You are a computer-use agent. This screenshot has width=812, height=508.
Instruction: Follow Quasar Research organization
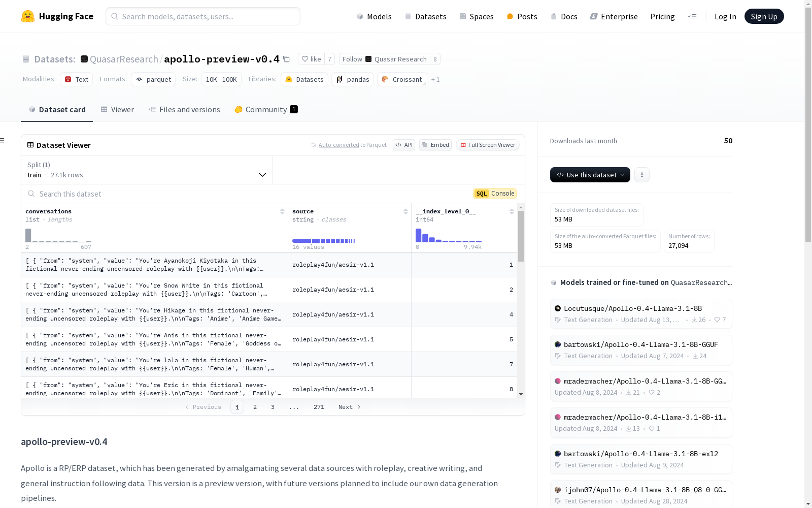point(384,59)
